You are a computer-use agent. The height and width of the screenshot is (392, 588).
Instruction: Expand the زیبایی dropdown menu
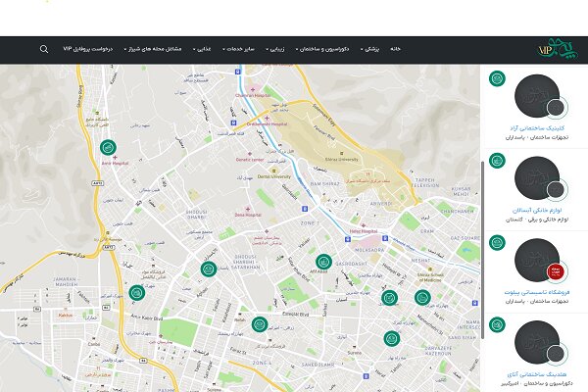click(274, 49)
